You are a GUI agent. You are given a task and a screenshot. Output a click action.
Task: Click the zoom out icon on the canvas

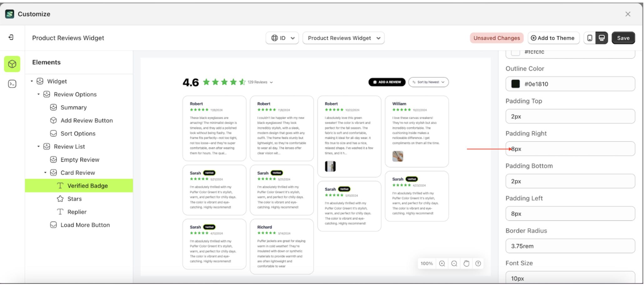coord(454,263)
